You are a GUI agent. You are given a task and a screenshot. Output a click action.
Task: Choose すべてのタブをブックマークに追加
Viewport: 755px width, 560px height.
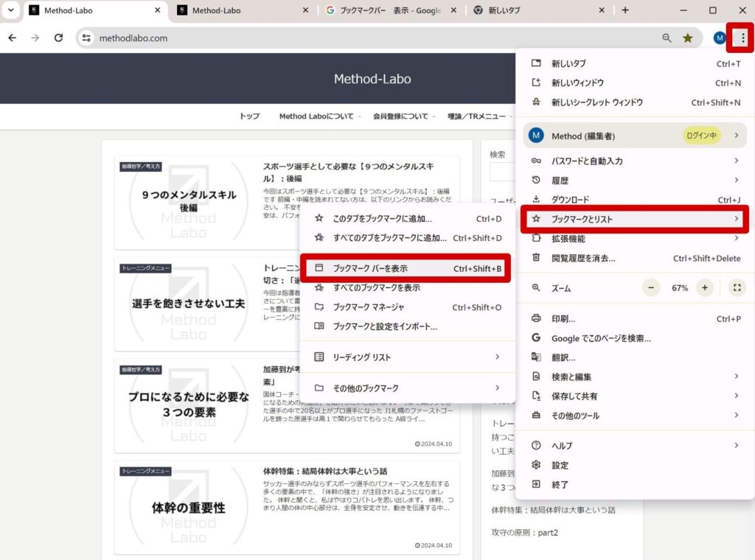(x=407, y=238)
